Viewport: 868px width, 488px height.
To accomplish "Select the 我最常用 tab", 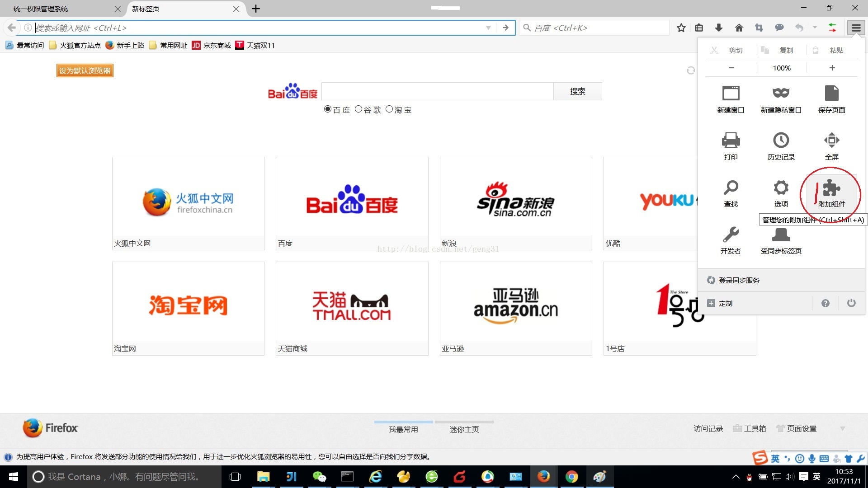I will click(403, 429).
